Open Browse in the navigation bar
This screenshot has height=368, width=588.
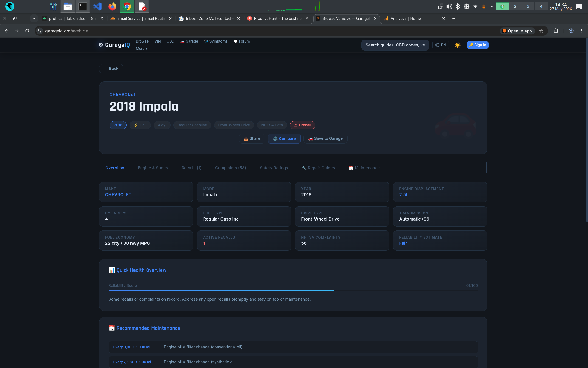click(x=142, y=41)
